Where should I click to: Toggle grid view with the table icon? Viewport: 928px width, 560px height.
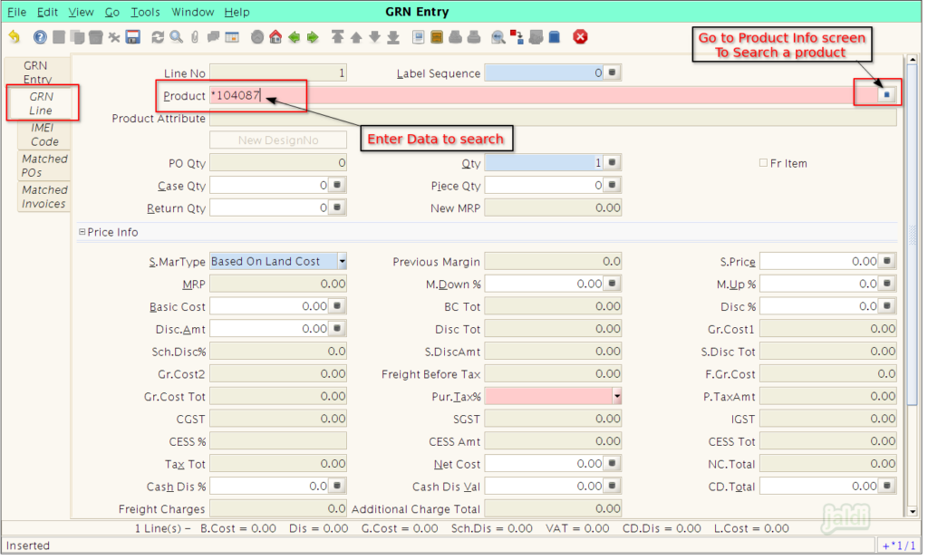coord(232,37)
